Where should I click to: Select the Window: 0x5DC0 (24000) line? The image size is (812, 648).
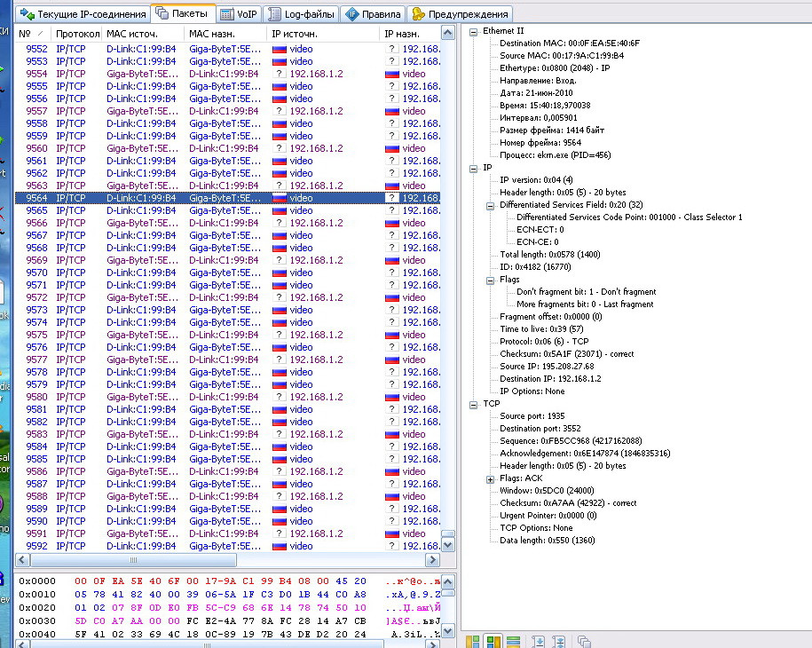[547, 491]
